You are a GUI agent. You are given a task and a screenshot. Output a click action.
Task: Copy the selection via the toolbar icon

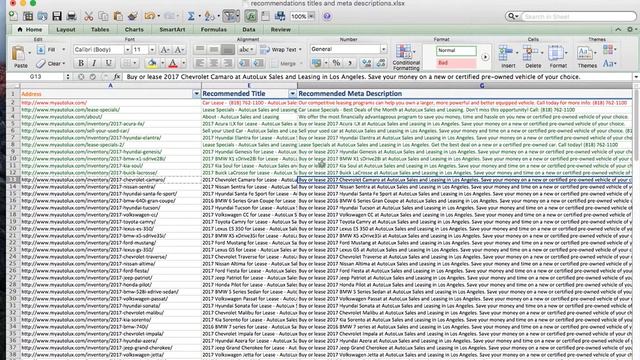pyautogui.click(x=103, y=16)
